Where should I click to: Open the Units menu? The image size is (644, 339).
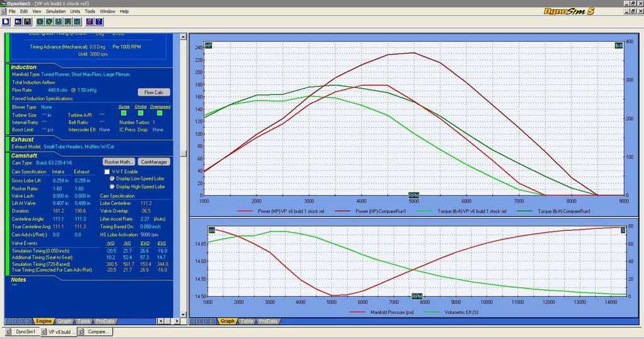pyautogui.click(x=75, y=11)
